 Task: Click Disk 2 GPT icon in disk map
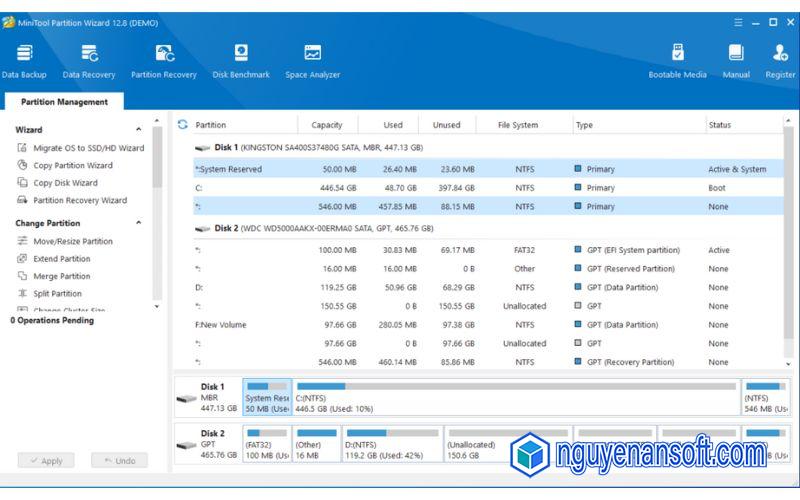(x=186, y=445)
